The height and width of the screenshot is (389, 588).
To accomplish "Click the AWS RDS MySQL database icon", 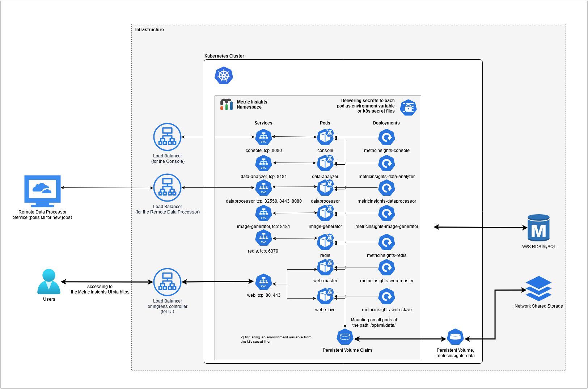I will [x=538, y=228].
